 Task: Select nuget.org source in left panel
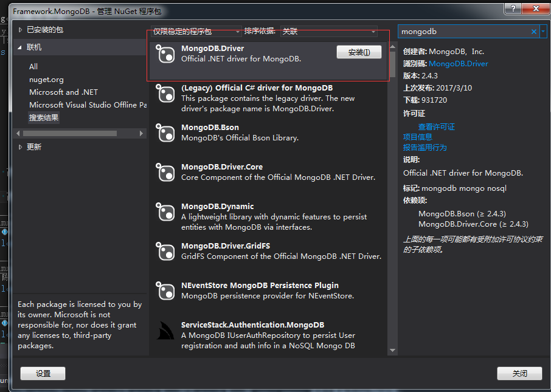coord(46,80)
